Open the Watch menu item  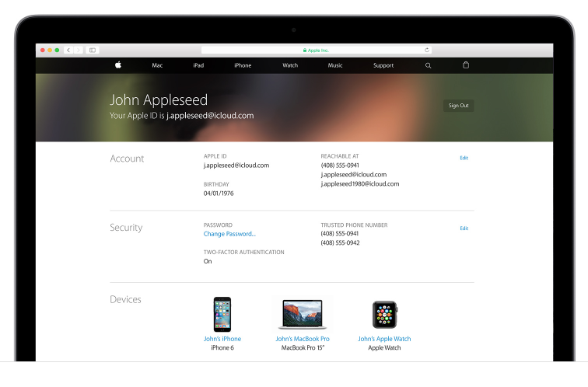(290, 65)
